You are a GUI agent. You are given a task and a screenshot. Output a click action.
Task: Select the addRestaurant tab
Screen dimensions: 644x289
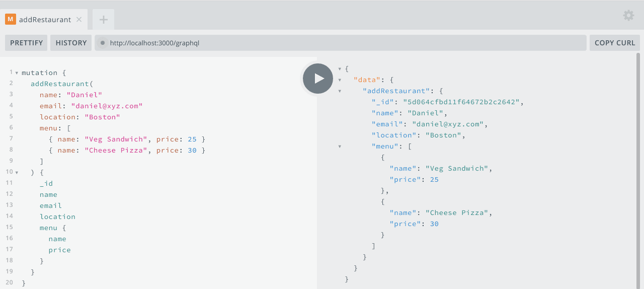(x=45, y=20)
